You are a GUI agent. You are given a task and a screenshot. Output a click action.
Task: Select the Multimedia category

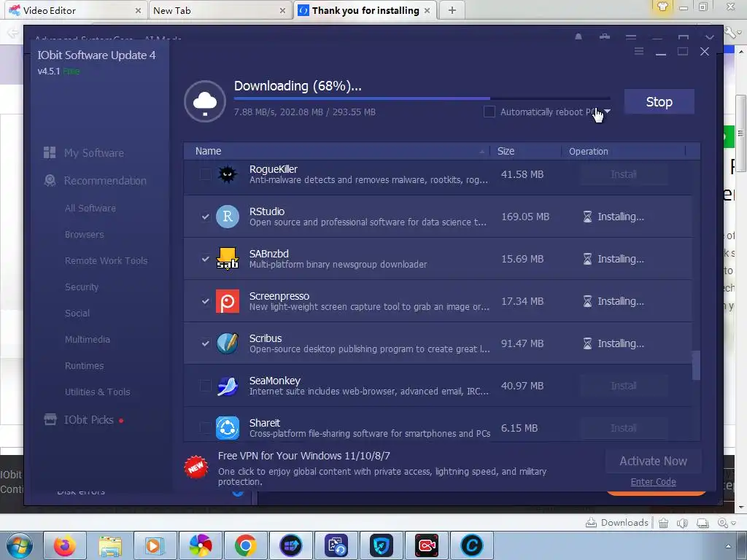tap(88, 340)
